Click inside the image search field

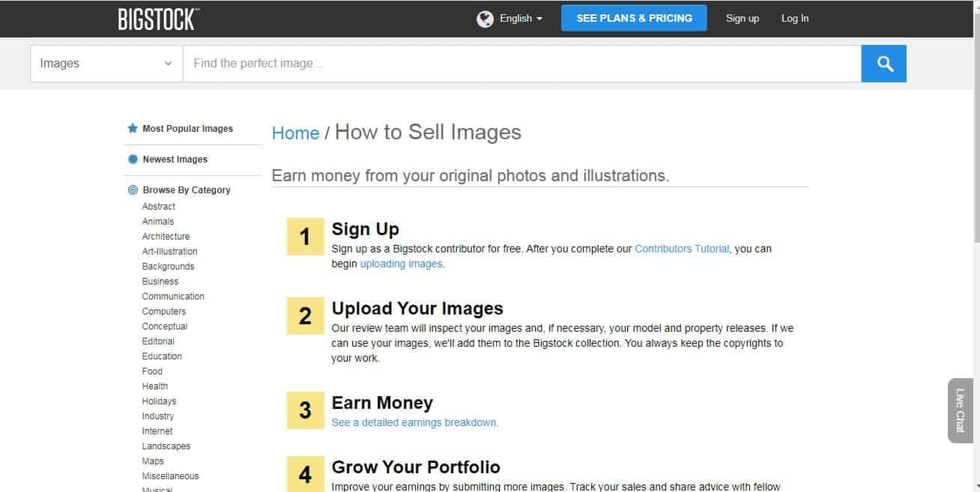[x=524, y=63]
